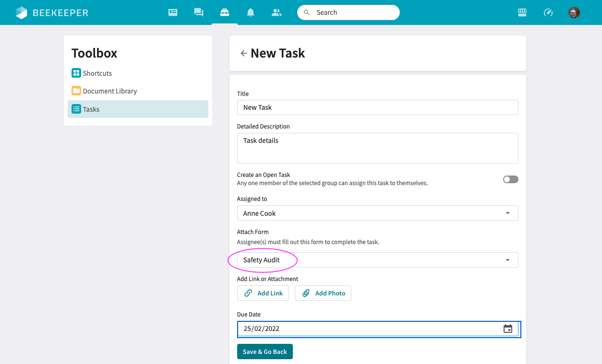
Task: Click the "Assignee(s) must fill out this form" hint
Action: coord(308,242)
